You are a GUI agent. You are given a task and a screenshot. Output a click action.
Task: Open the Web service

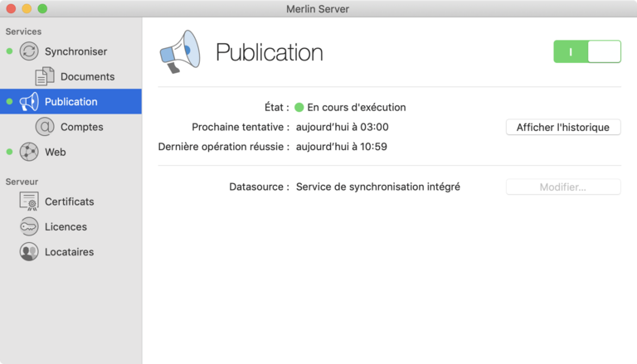pos(56,153)
